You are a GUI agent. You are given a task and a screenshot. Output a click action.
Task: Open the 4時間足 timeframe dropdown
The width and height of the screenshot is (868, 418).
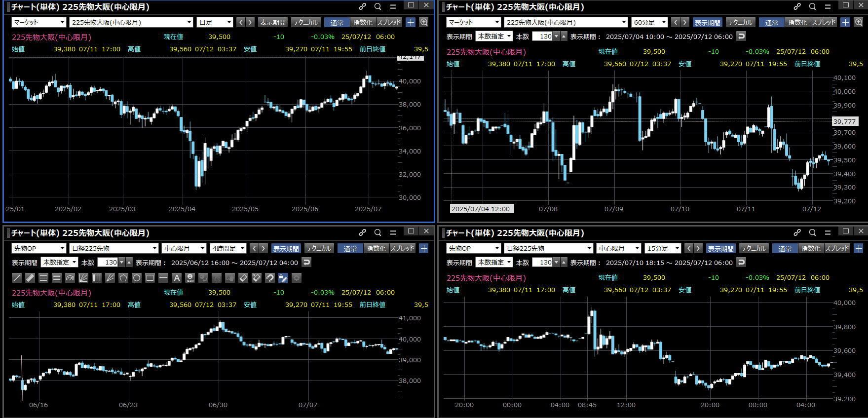coord(228,248)
